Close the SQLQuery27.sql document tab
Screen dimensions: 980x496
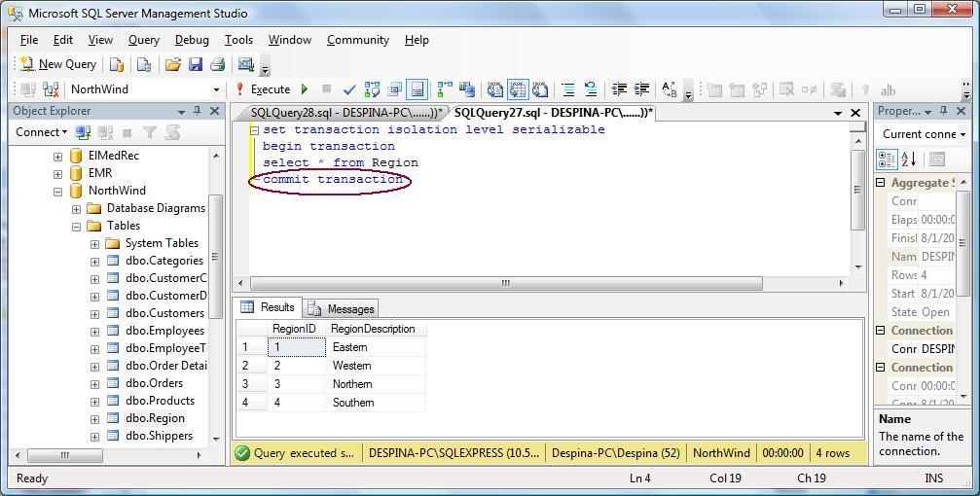point(855,113)
